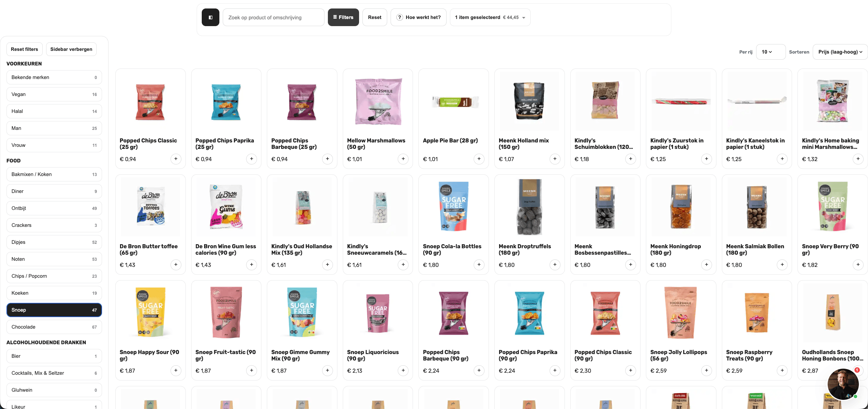The height and width of the screenshot is (409, 868).
Task: Add Popped Chips Classic (25 gr) with plus
Action: click(176, 159)
